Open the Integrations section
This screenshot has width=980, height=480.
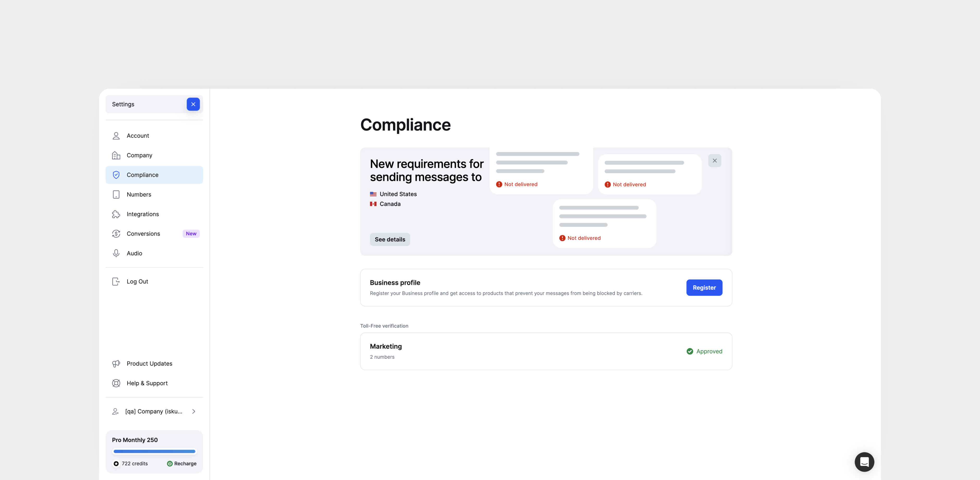(154, 214)
